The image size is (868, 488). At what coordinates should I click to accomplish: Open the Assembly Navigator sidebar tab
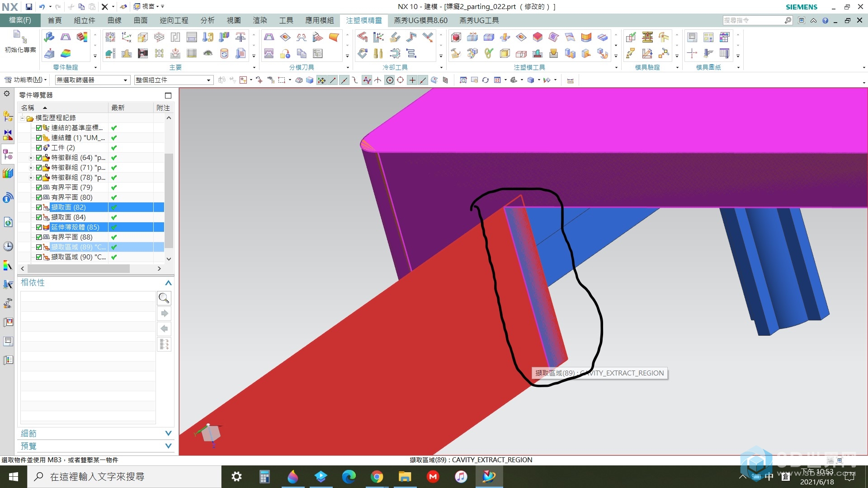tap(8, 116)
